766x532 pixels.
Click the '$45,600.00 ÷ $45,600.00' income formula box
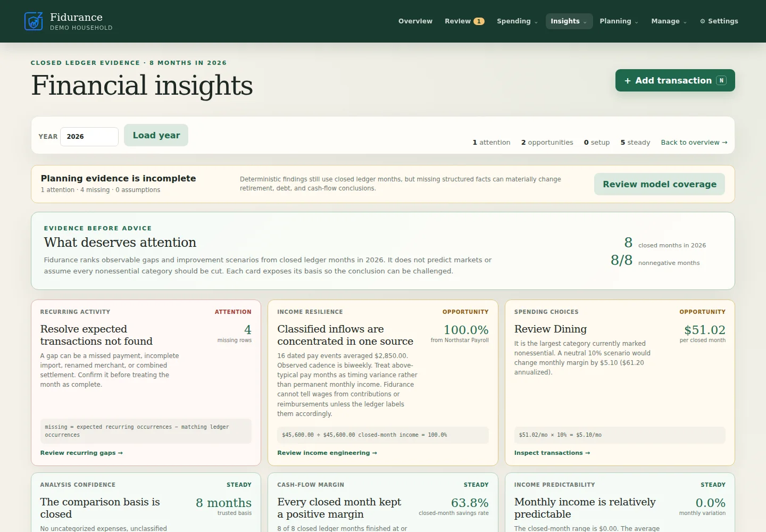tap(383, 435)
